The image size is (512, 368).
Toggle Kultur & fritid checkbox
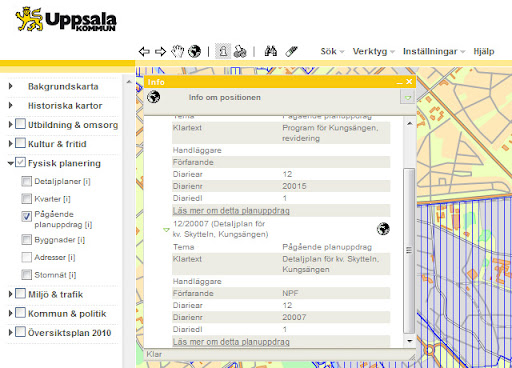[21, 143]
